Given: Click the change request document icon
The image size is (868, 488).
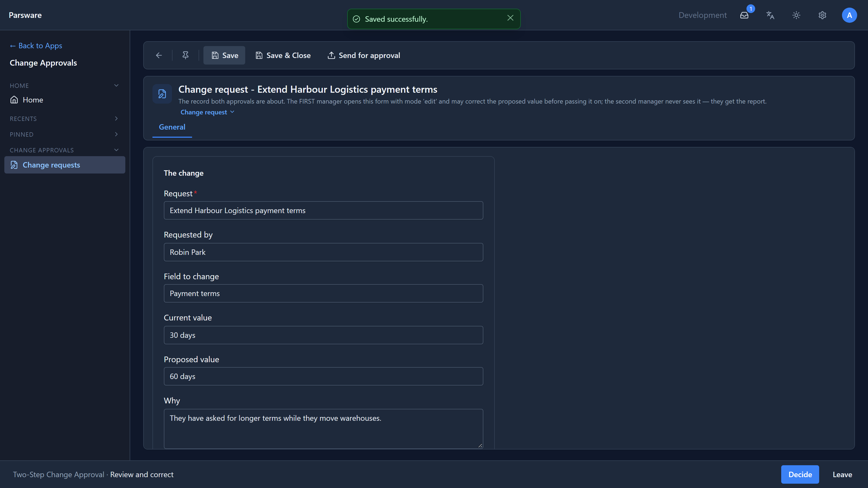Looking at the screenshot, I should click(162, 94).
